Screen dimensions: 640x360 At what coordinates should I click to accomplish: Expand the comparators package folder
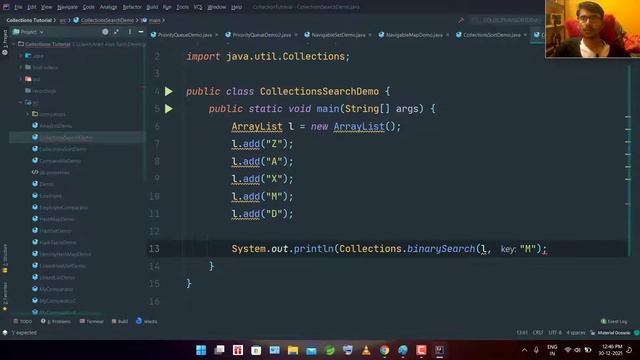pos(28,114)
